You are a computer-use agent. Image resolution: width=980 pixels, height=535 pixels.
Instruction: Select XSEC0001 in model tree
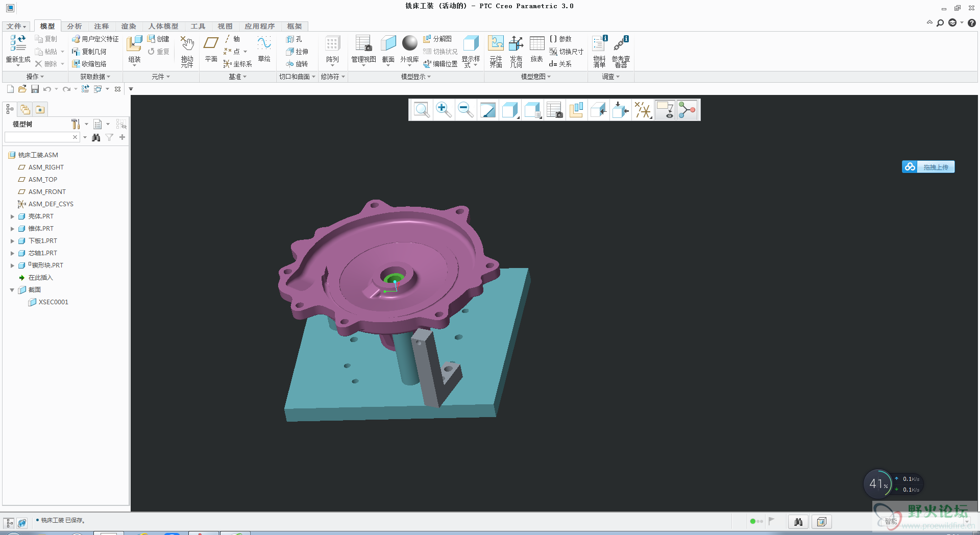point(53,302)
